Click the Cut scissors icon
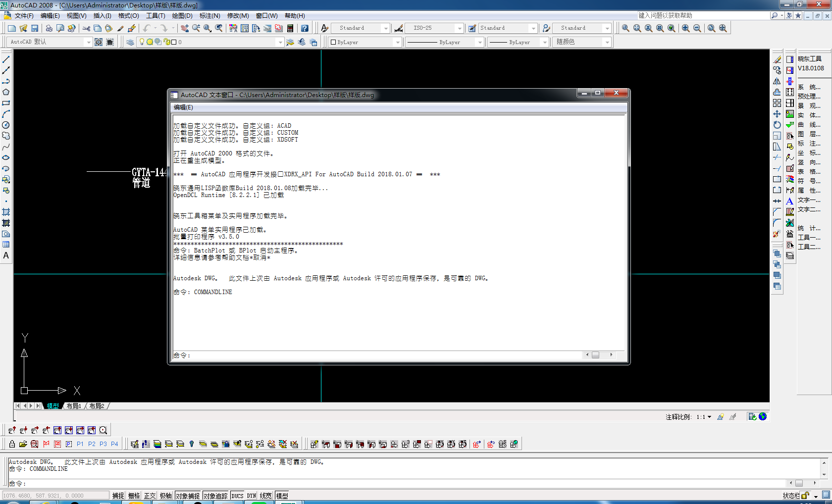Image resolution: width=832 pixels, height=504 pixels. [x=86, y=28]
